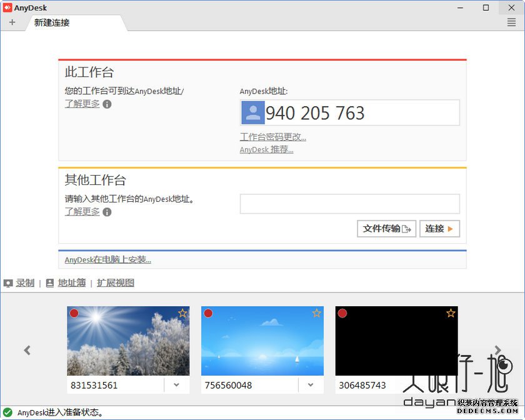Click the recording screen icon beside 录制
This screenshot has width=525, height=420.
coord(8,283)
